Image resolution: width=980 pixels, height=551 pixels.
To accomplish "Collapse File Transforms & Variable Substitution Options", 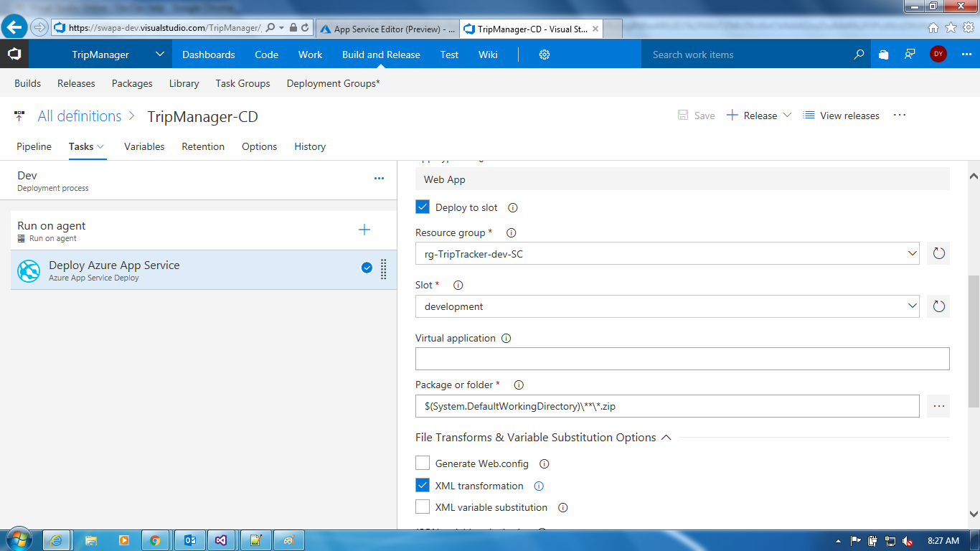I will tap(666, 438).
